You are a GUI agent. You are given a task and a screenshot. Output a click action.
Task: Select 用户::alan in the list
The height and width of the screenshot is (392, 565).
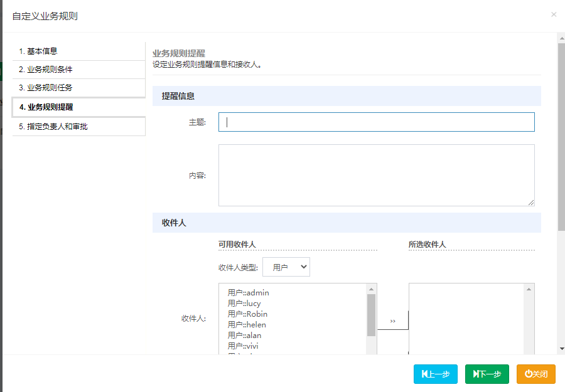coord(244,336)
